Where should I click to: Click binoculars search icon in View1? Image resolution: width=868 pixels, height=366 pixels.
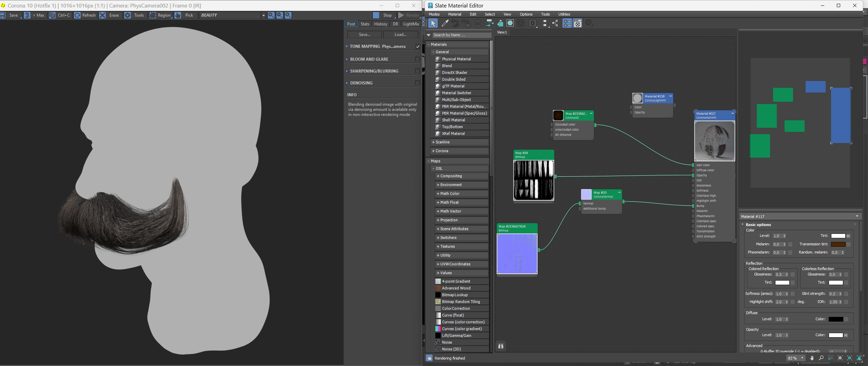click(x=501, y=346)
